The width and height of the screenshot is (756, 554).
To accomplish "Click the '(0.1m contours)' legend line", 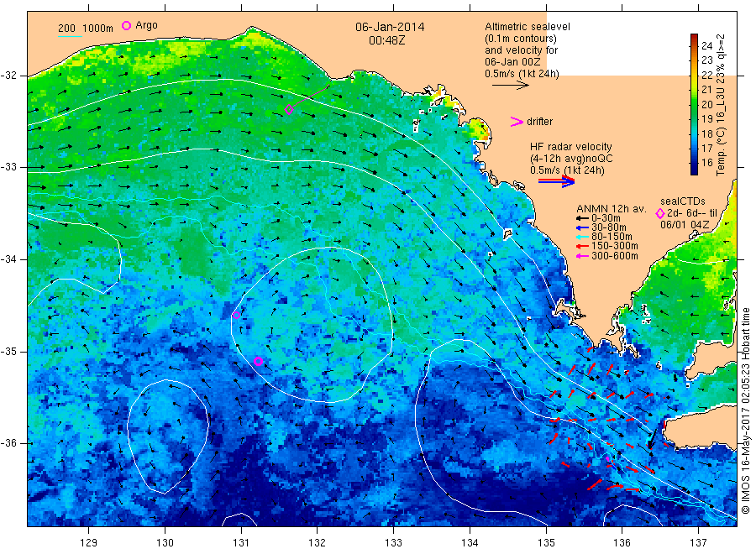I will (x=520, y=39).
